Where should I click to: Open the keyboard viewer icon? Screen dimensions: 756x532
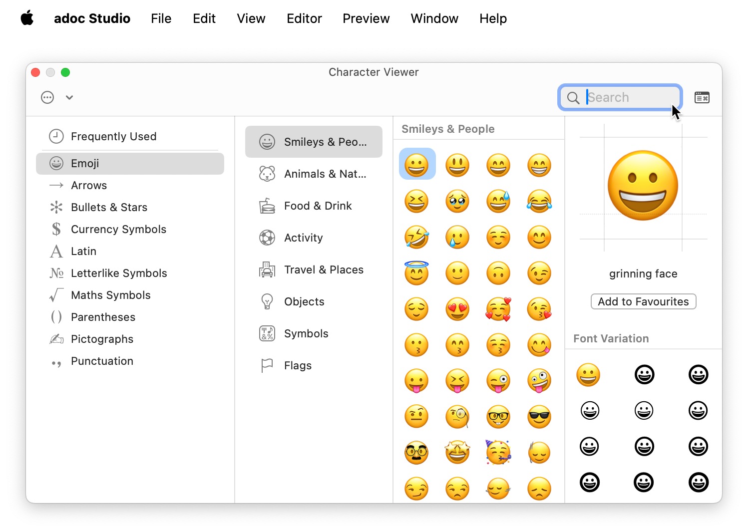[702, 97]
